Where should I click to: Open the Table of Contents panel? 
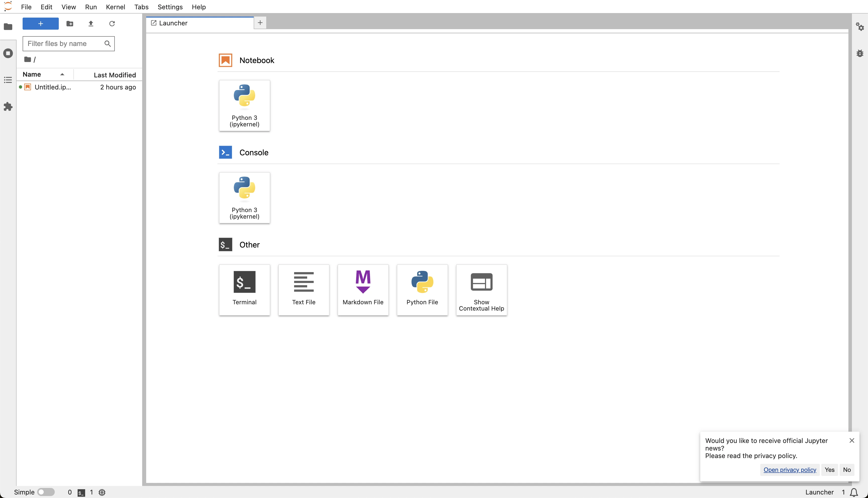[8, 80]
